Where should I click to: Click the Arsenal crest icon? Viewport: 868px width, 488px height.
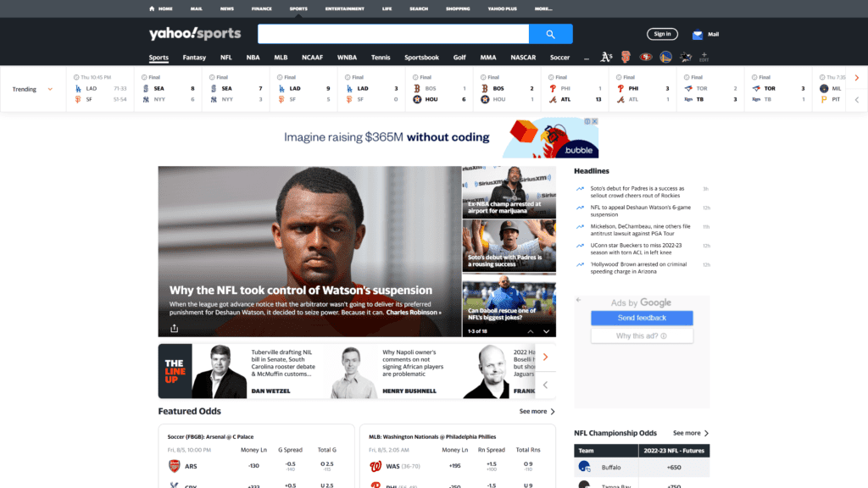(x=175, y=466)
